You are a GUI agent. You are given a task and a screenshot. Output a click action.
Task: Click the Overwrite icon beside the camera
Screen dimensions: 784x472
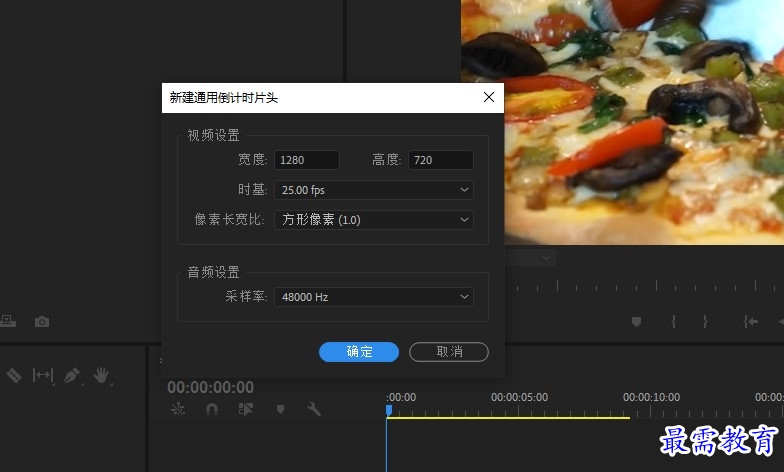8,322
